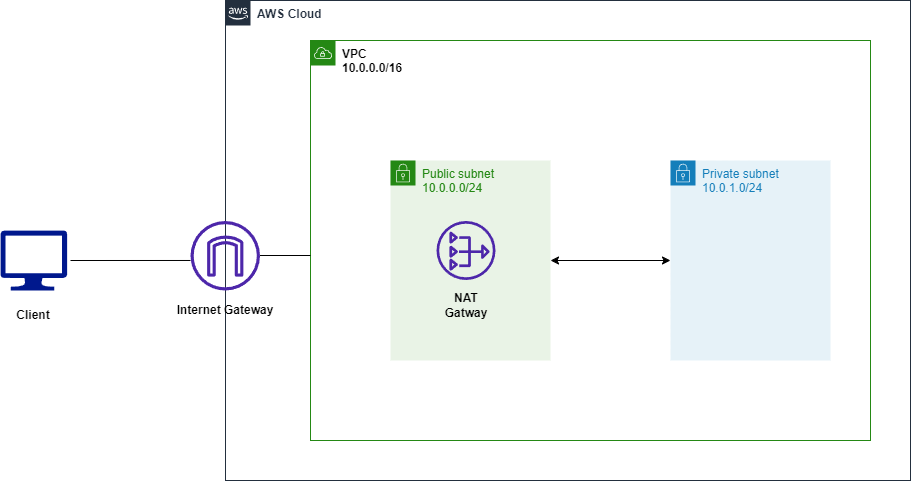Click the blue Private subnet lock icon
The image size is (911, 481).
coord(683,173)
